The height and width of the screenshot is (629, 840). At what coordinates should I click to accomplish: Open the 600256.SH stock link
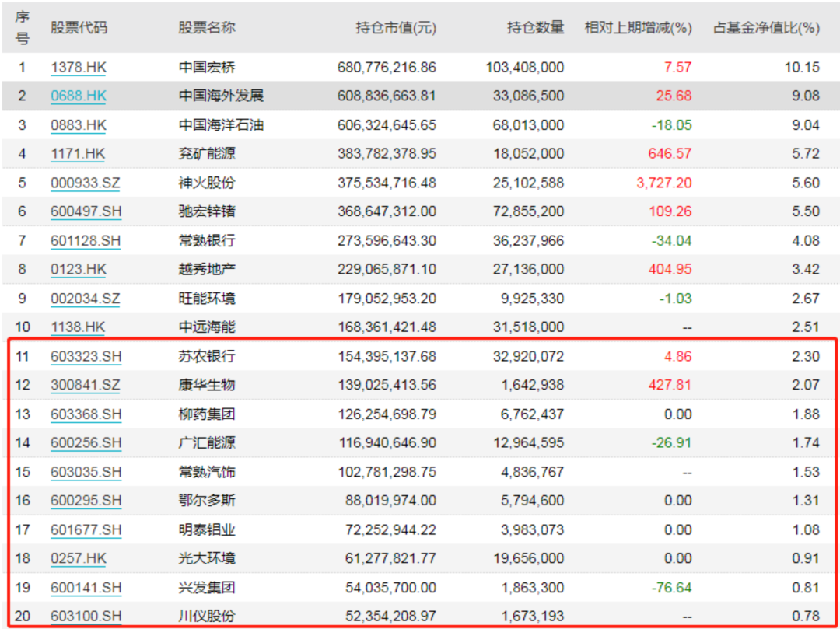coord(86,443)
